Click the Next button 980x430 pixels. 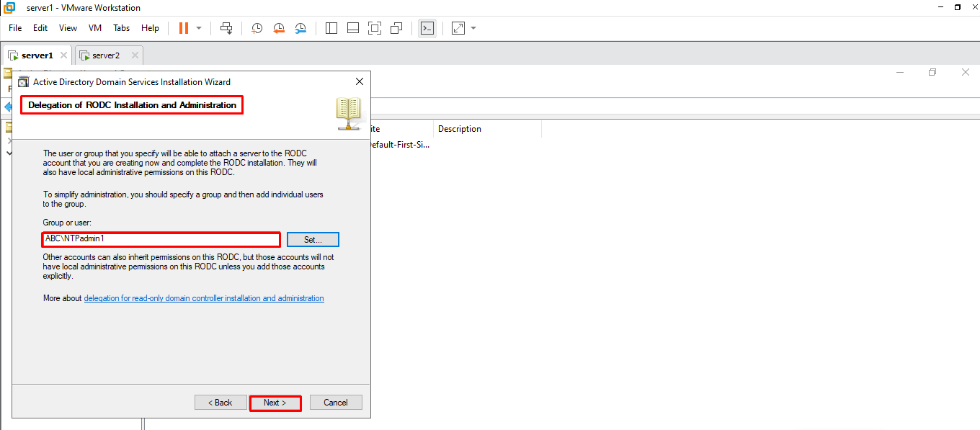(275, 403)
